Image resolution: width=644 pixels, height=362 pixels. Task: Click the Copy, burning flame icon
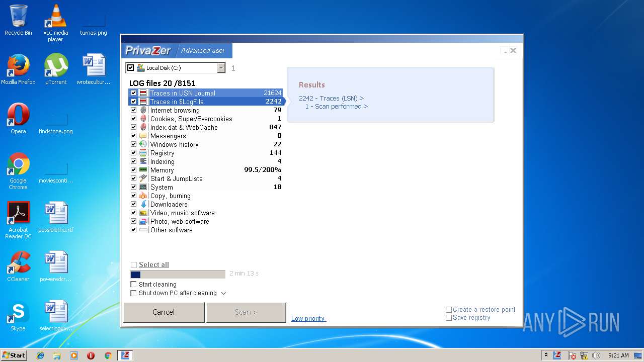click(143, 196)
